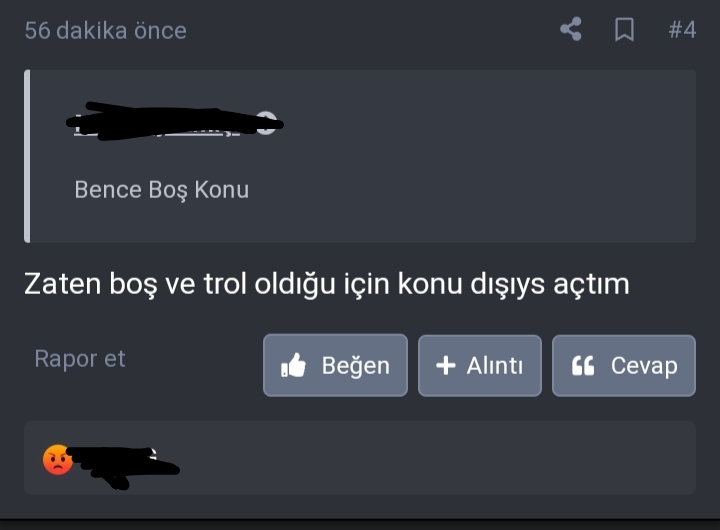Screen dimensions: 720x530
Task: Bookmark this post with the bookmark icon
Action: 624,30
